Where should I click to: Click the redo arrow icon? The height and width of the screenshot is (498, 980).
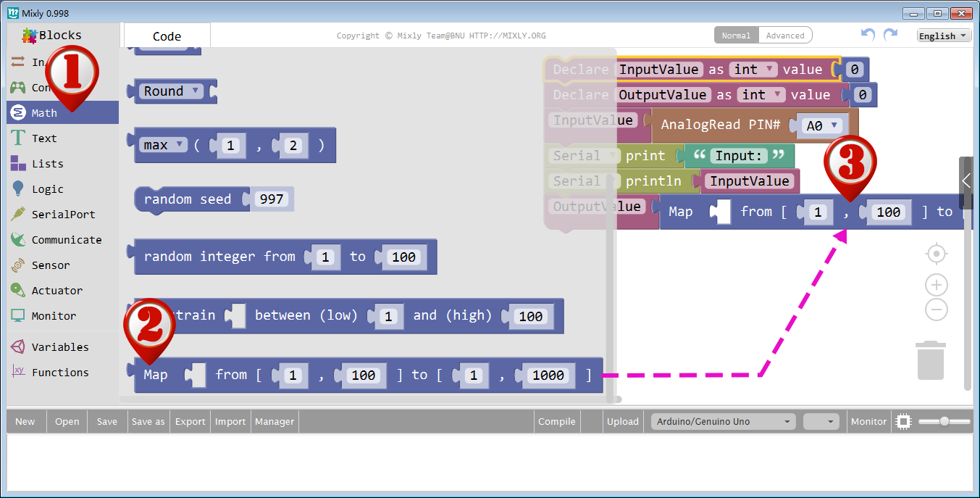[891, 34]
